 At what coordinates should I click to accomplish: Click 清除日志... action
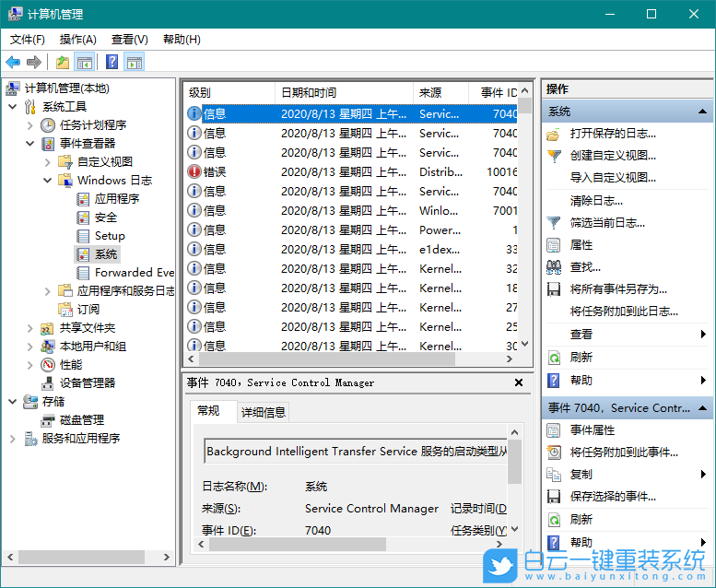596,201
